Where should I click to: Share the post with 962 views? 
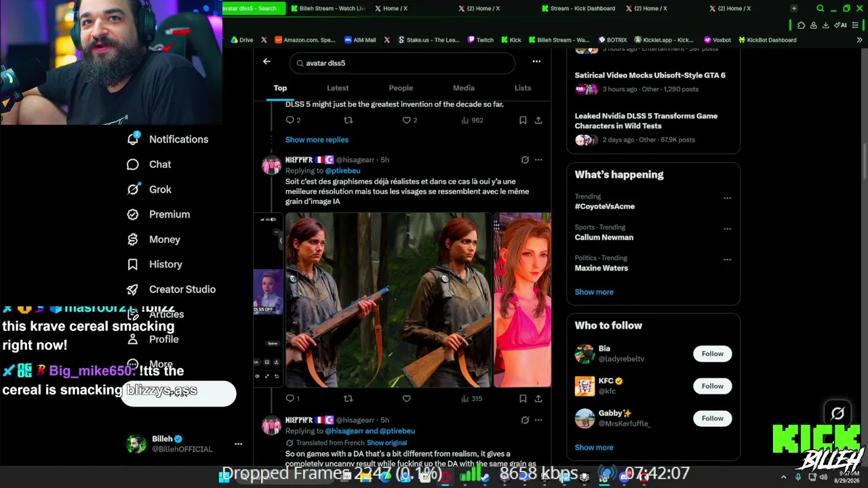tap(538, 120)
